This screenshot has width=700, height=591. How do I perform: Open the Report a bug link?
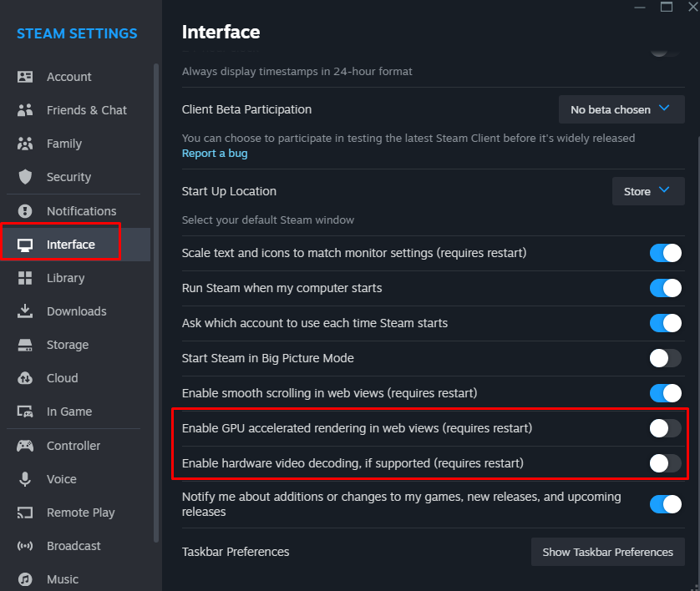coord(215,153)
